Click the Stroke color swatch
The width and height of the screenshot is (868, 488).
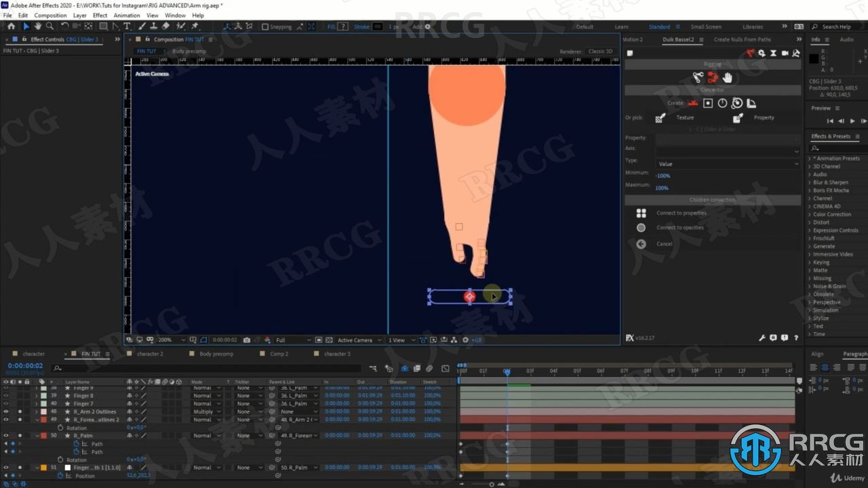378,27
